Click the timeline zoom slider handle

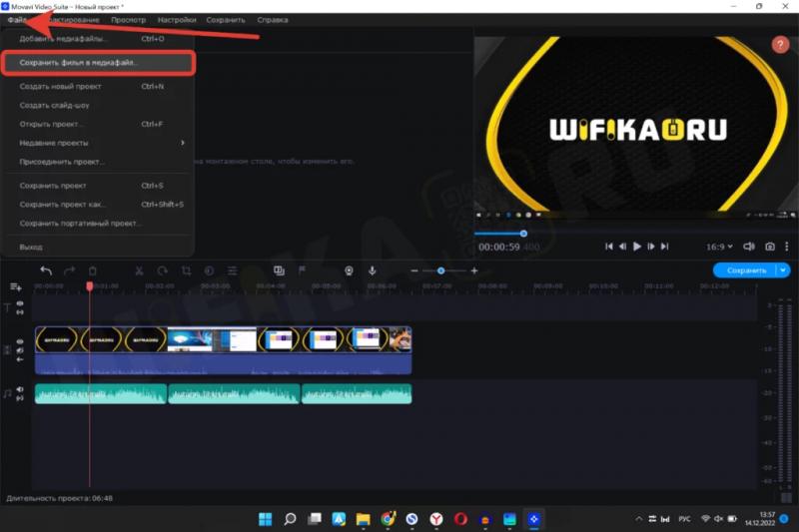[x=440, y=270]
